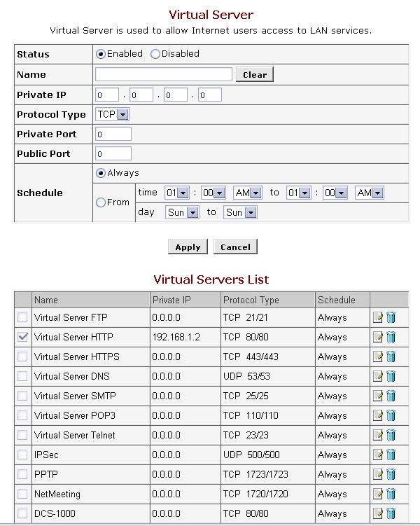The width and height of the screenshot is (420, 526).
Task: Remove the NetMeeting entry with trash icon
Action: (x=391, y=494)
